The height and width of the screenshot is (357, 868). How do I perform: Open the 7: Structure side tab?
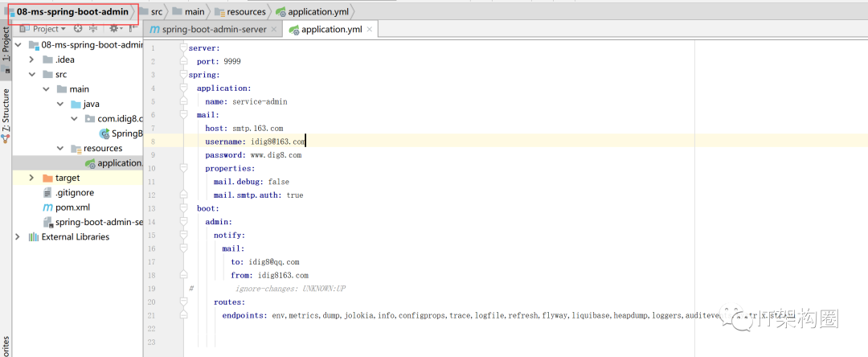point(6,117)
